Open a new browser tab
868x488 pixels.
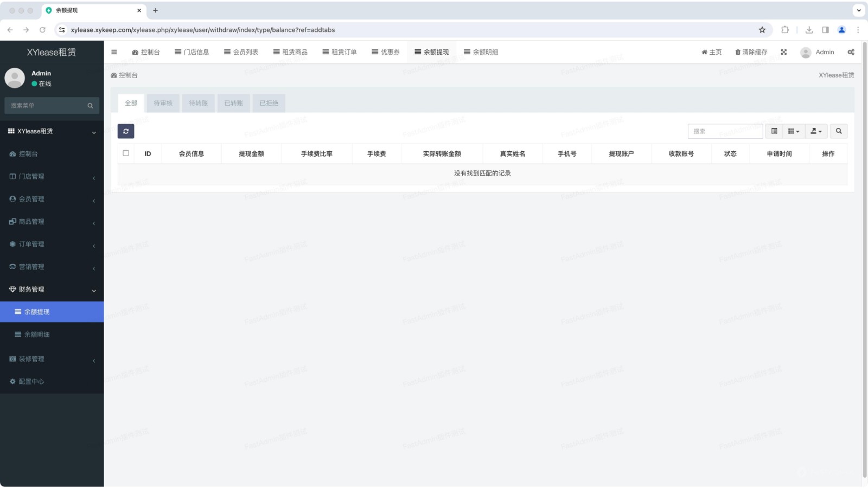155,10
